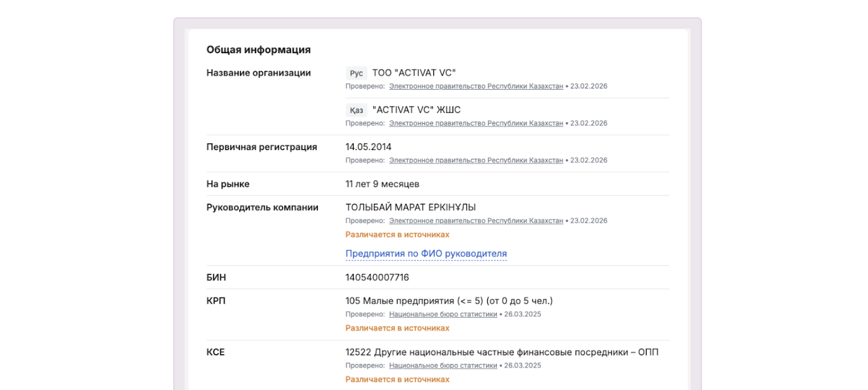
Task: Click the Общая информация section heading
Action: pos(258,50)
